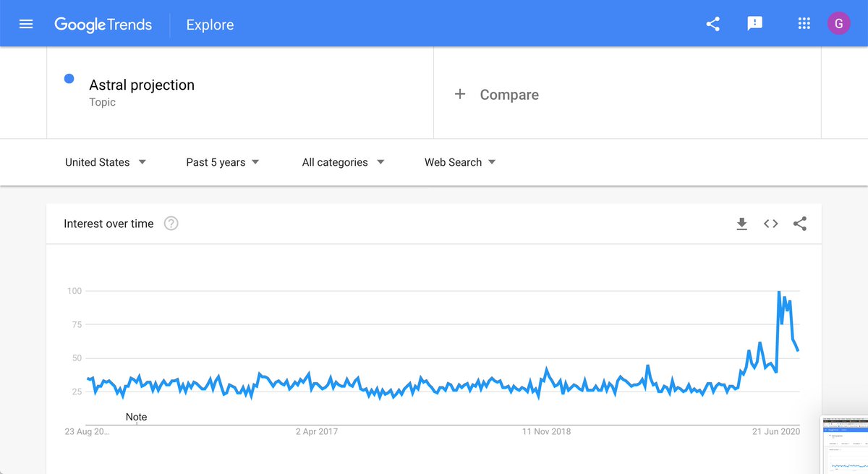
Task: Open the Web Search type dropdown
Action: pyautogui.click(x=460, y=162)
